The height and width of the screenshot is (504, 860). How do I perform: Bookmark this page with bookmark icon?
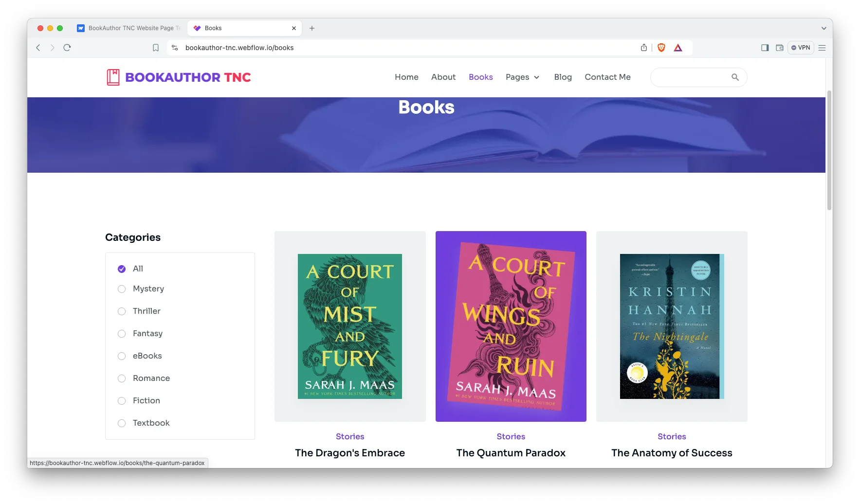click(x=156, y=48)
